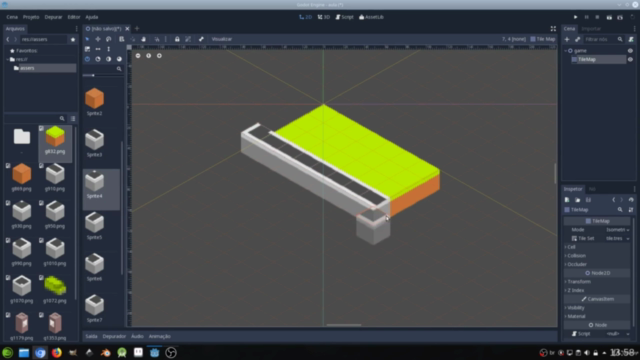This screenshot has height=360, width=640.
Task: Save the current resource in Inspector
Action: (588, 200)
